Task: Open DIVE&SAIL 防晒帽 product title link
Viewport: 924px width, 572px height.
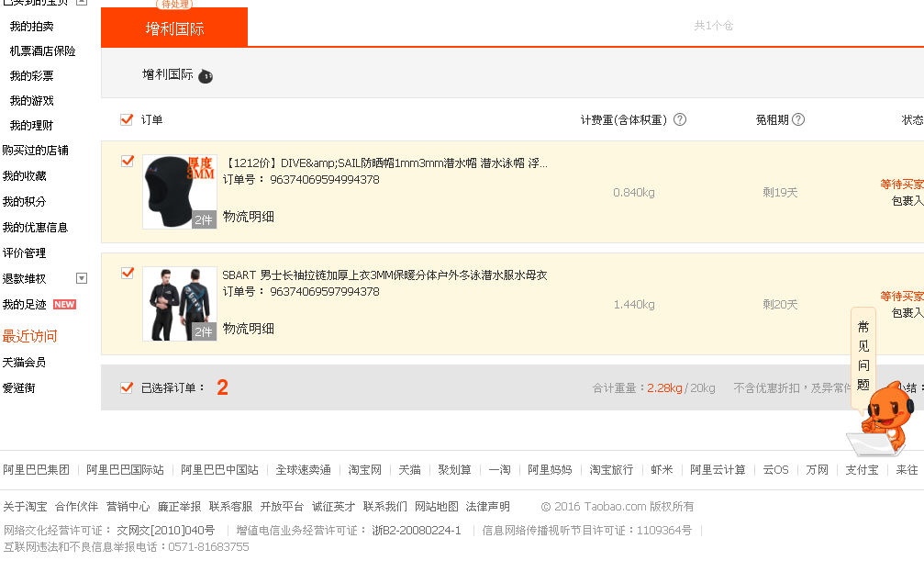Action: [385, 163]
